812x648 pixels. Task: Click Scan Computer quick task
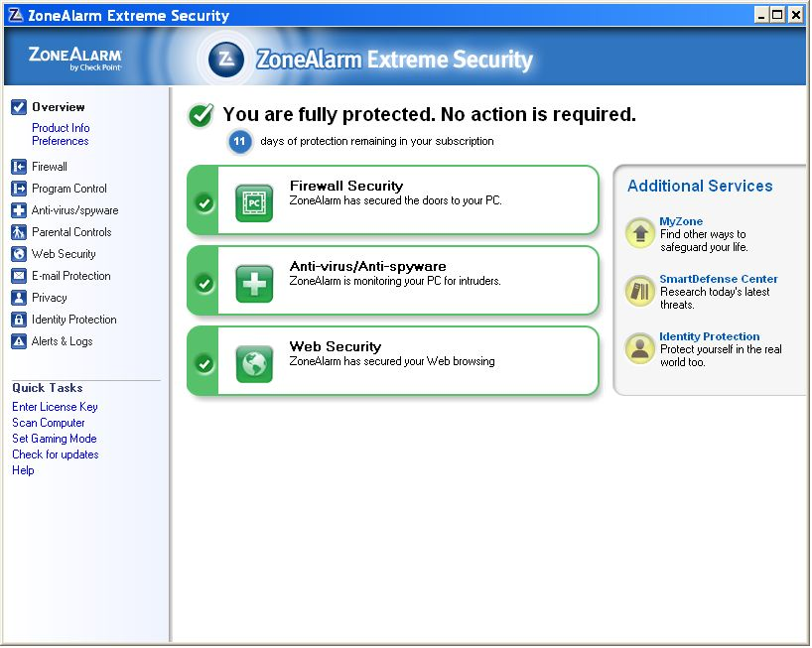click(x=49, y=423)
